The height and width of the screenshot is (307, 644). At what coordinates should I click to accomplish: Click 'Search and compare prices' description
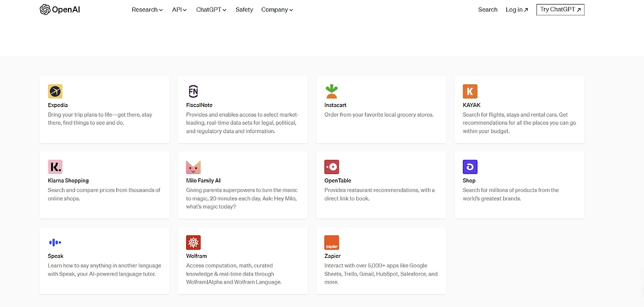[x=104, y=194]
